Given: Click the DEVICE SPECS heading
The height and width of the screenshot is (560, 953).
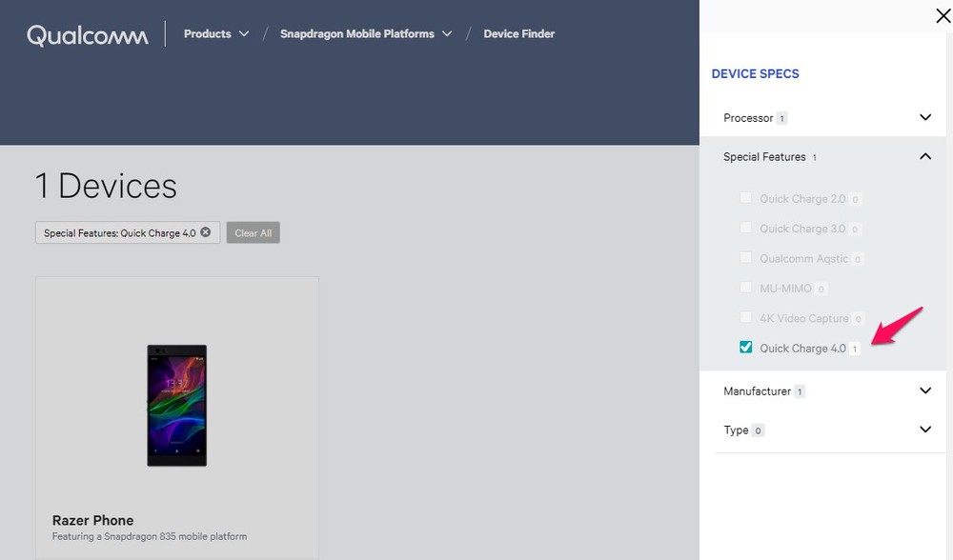Looking at the screenshot, I should [755, 73].
